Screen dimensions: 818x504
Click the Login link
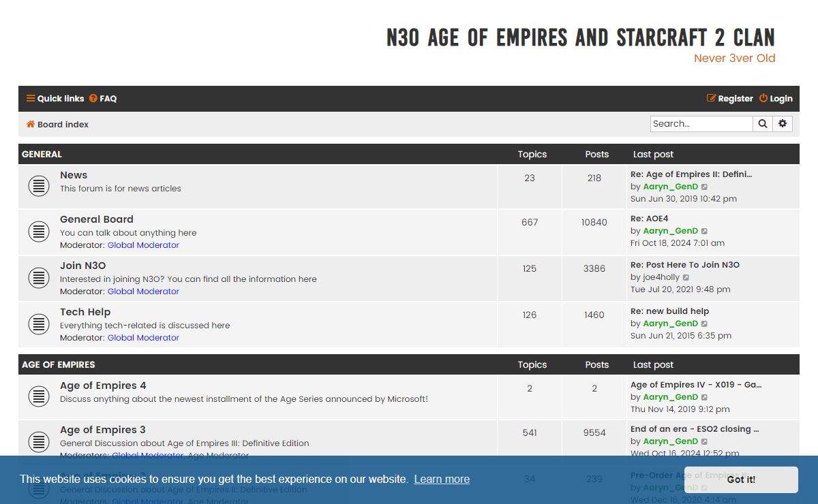(776, 99)
